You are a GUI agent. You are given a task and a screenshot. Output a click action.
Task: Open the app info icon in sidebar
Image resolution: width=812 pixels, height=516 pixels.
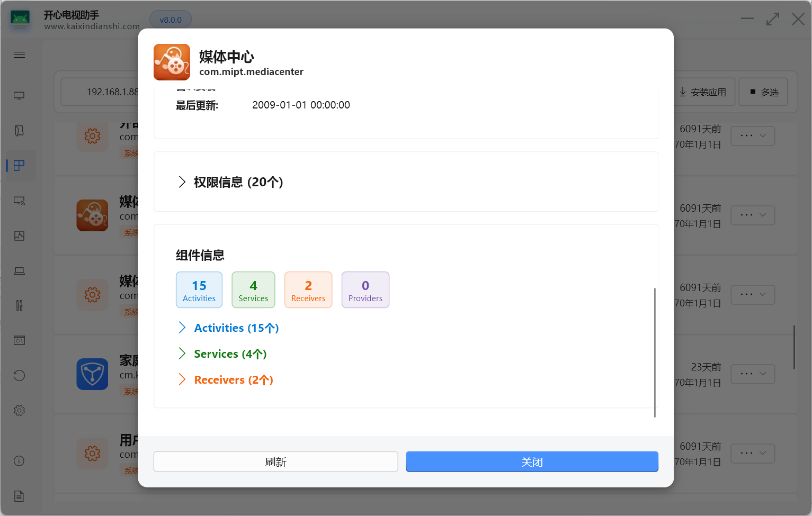pyautogui.click(x=19, y=461)
